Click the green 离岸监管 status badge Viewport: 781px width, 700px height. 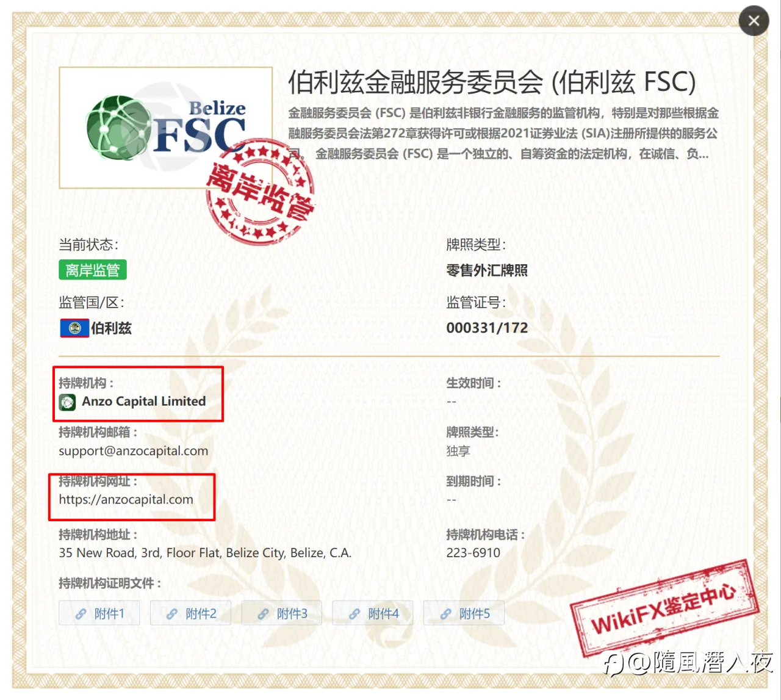tap(93, 270)
